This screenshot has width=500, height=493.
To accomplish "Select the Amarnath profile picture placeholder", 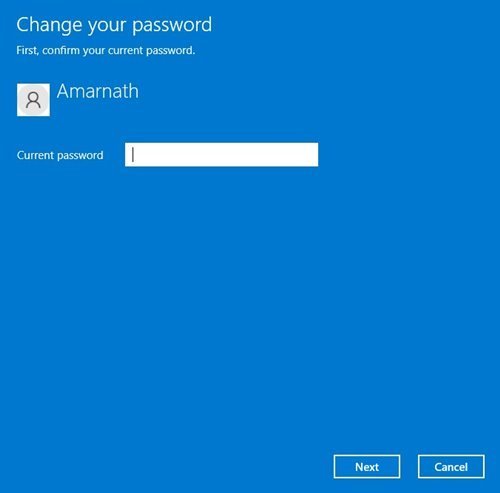I will tap(33, 100).
